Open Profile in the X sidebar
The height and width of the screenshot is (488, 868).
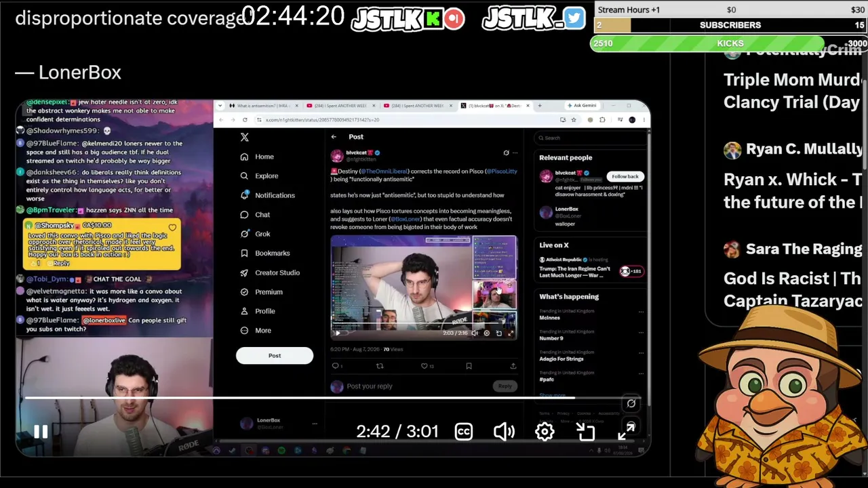point(258,311)
